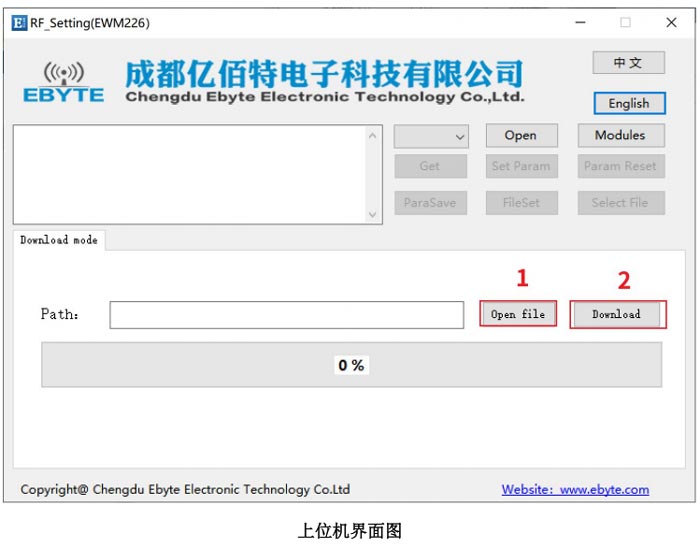Click the Open file button

[x=518, y=314]
